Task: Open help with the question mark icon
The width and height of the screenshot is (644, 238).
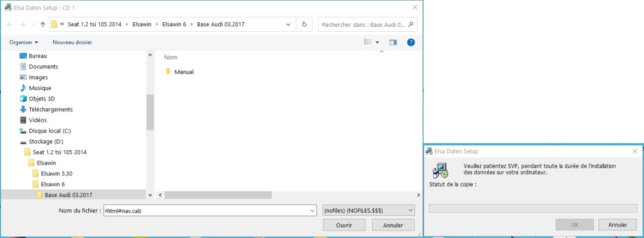Action: click(x=411, y=42)
